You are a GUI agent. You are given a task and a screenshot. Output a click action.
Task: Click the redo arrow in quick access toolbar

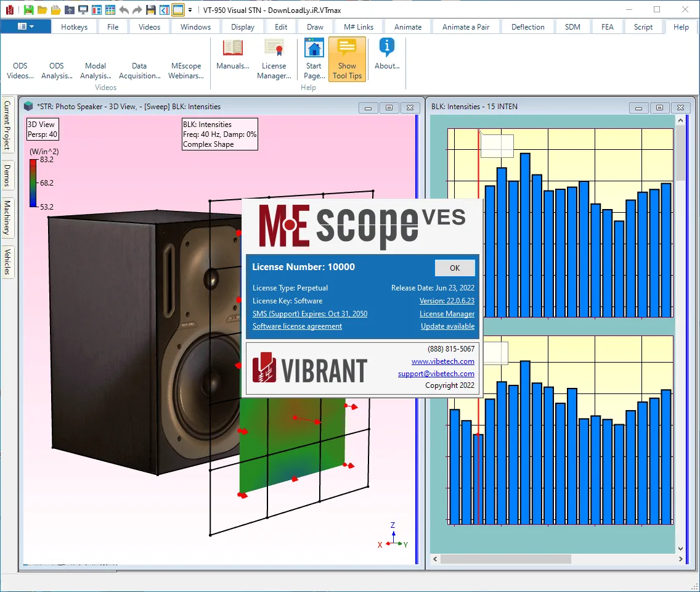(137, 9)
